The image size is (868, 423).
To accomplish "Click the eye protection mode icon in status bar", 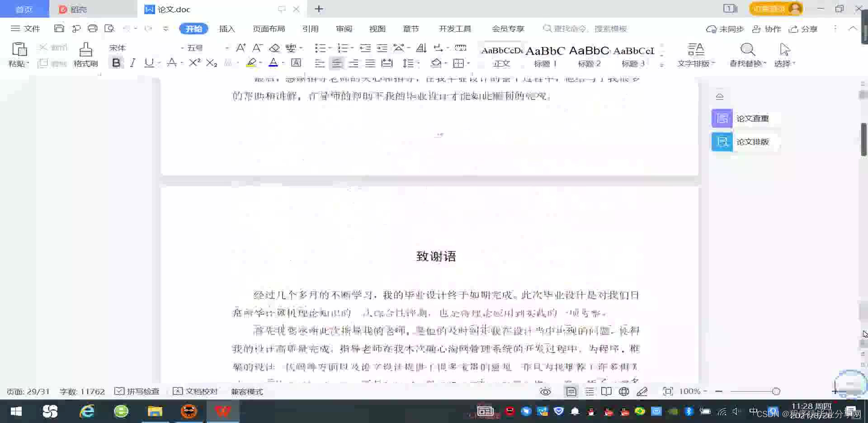I will pyautogui.click(x=545, y=391).
